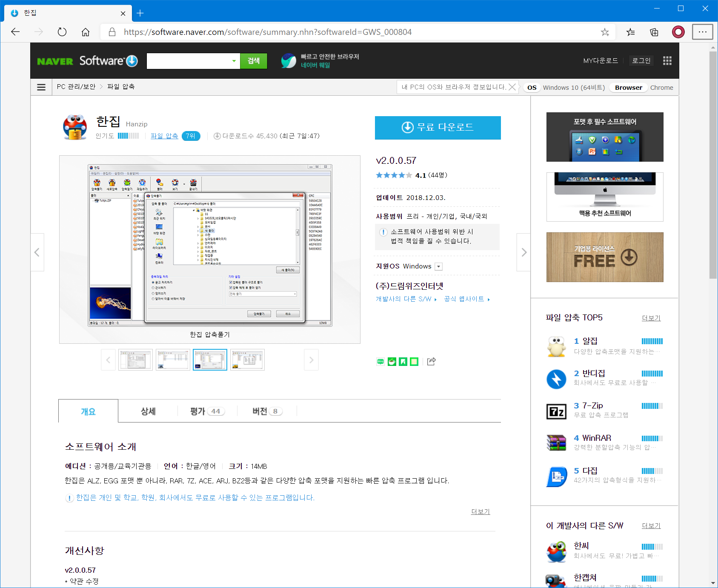Open browser collections icon
Screen dimensions: 718x588
[x=654, y=32]
